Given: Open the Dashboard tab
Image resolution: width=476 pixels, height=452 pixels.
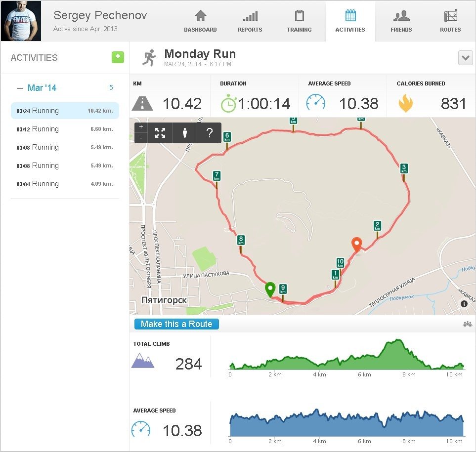Looking at the screenshot, I should pyautogui.click(x=200, y=22).
